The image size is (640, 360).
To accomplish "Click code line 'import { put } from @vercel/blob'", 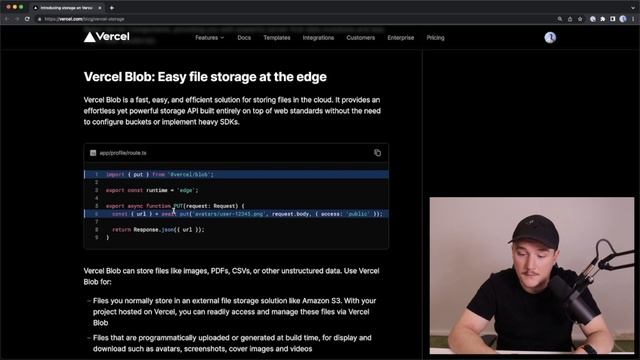I will 160,174.
